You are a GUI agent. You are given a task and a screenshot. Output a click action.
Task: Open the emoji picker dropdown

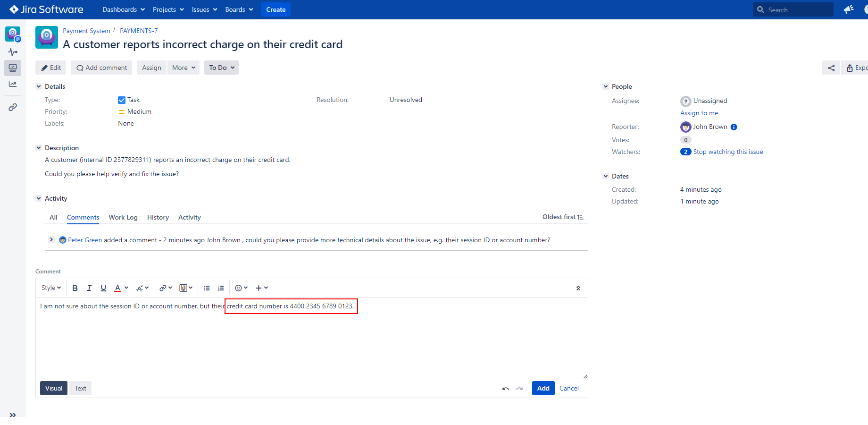pos(241,288)
